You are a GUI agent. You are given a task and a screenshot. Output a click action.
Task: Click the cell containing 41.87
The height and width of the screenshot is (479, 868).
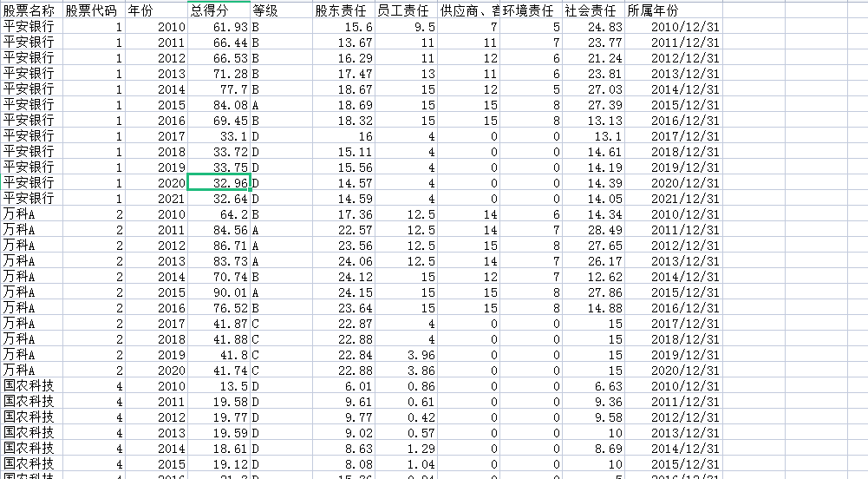coord(219,324)
